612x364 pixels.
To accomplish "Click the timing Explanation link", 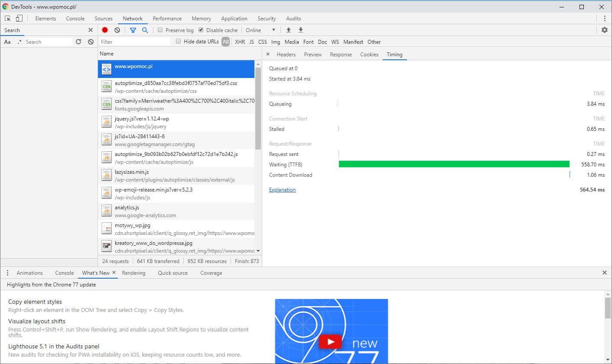I will coord(282,190).
